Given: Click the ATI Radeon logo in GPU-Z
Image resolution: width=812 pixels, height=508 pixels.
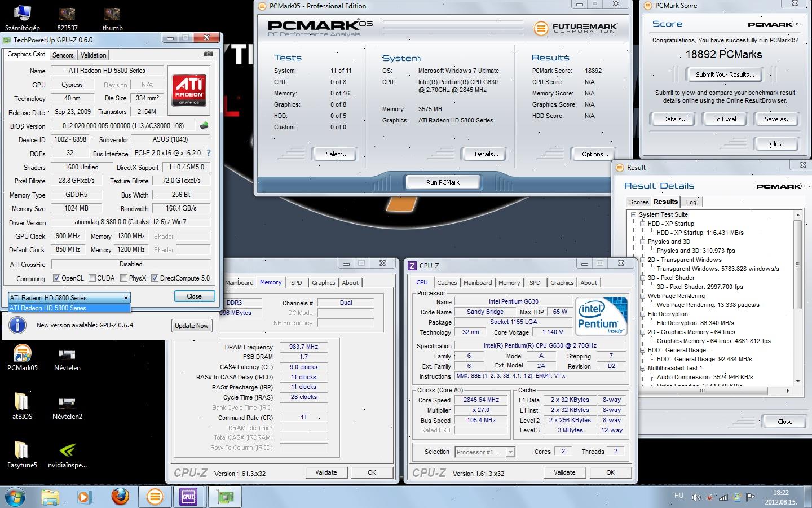Looking at the screenshot, I should [189, 89].
